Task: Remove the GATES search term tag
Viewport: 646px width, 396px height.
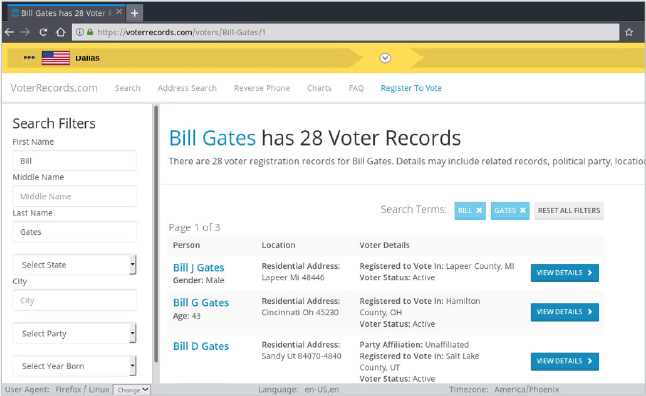Action: (x=523, y=211)
